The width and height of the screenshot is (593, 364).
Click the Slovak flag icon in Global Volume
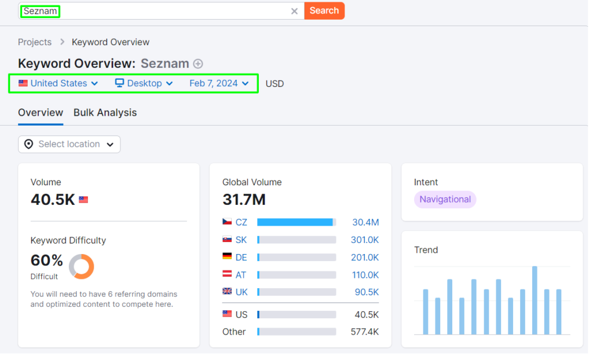pos(227,239)
